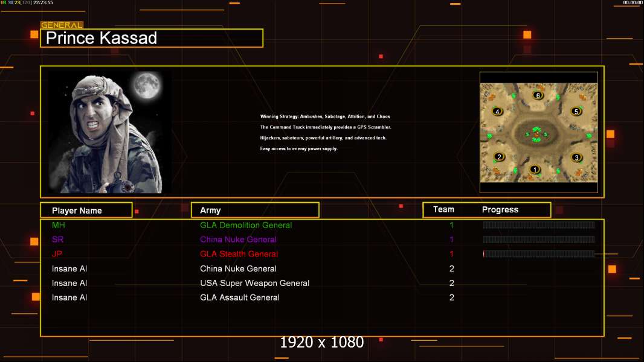Click the Hijackers, saboteurs description line
The width and height of the screenshot is (644, 362).
[323, 138]
